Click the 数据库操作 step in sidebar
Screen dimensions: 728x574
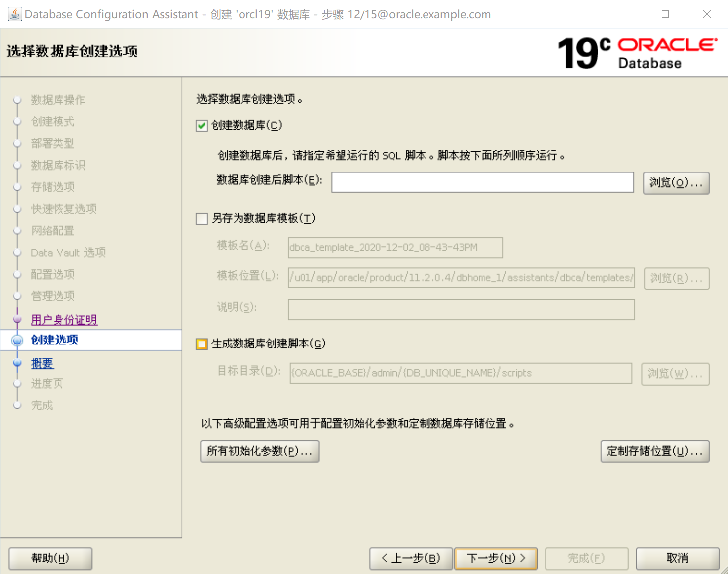[58, 100]
